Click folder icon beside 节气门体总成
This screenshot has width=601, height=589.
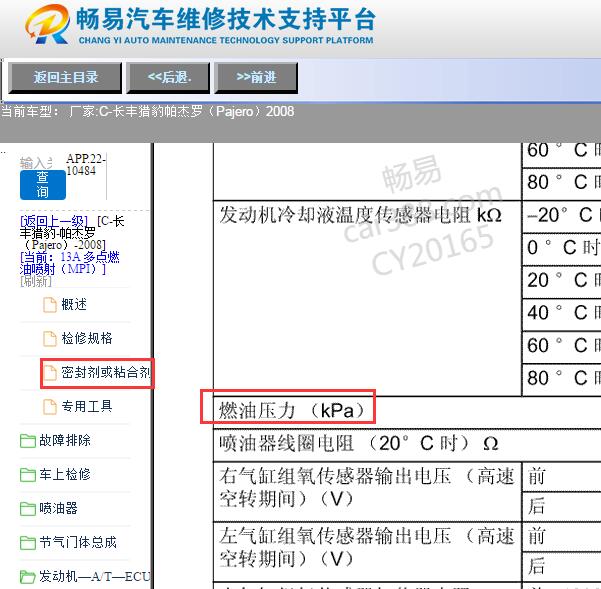tap(28, 543)
